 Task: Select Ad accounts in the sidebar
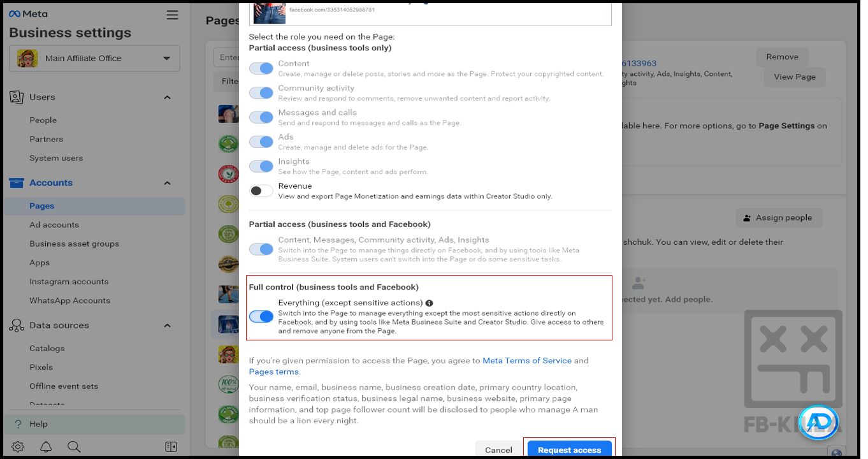pos(54,225)
